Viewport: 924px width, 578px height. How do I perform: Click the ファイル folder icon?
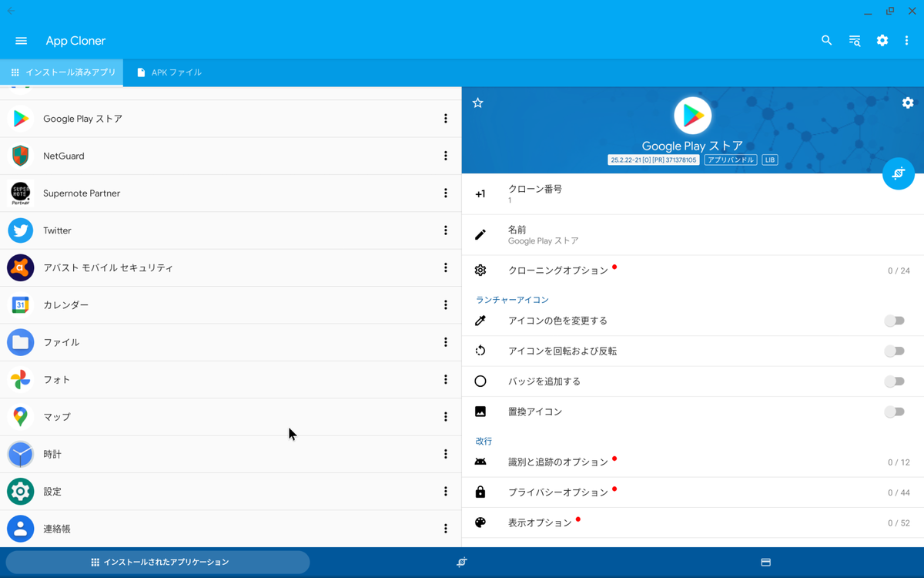click(x=21, y=342)
